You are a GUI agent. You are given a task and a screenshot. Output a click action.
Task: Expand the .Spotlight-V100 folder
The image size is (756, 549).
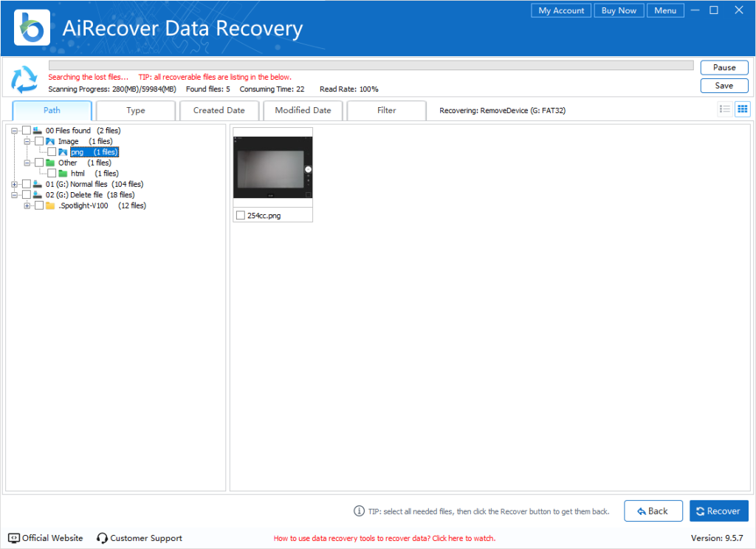(x=27, y=205)
